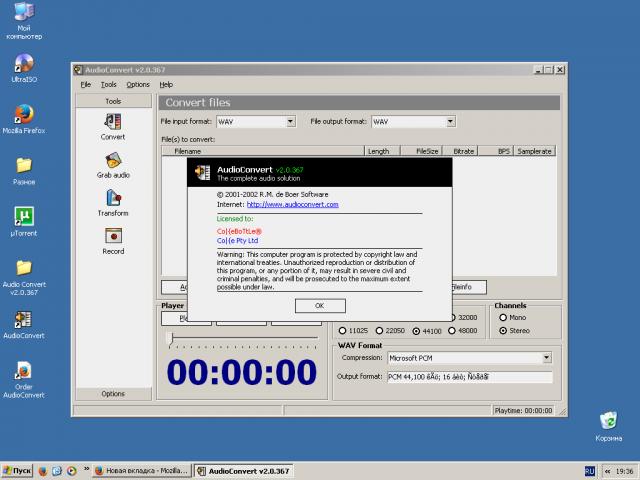Viewport: 640px width, 480px height.
Task: Open the Recycle Bin icon
Action: pyautogui.click(x=608, y=421)
